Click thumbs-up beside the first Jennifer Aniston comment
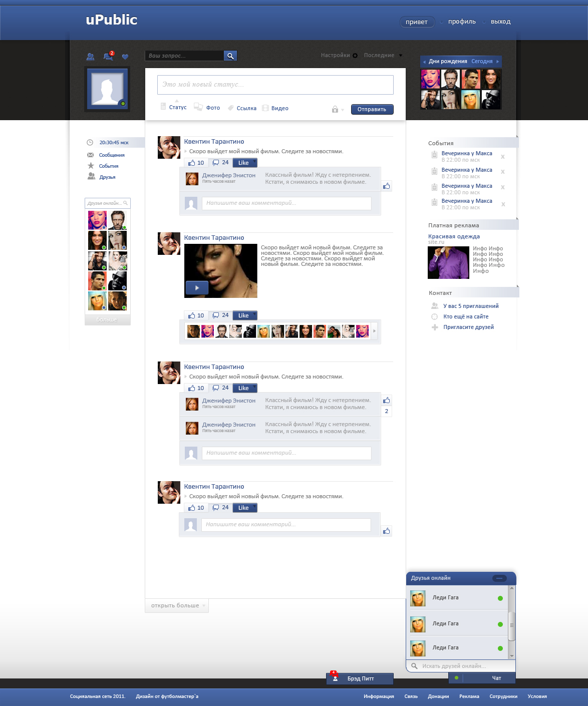The image size is (588, 706). pyautogui.click(x=386, y=186)
